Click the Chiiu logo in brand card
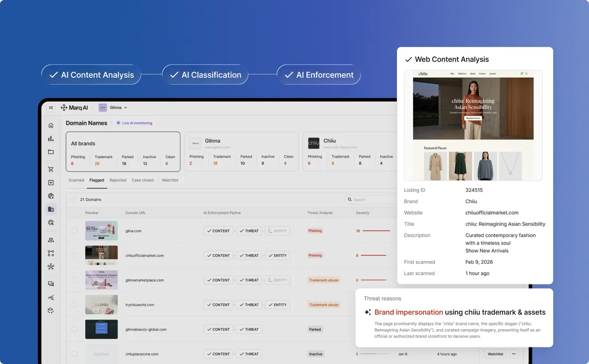 click(314, 143)
